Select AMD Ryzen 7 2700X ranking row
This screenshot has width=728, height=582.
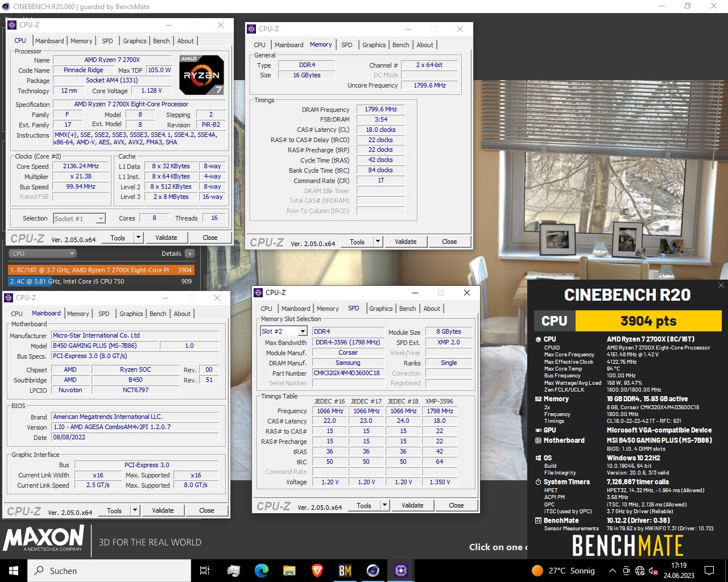tap(101, 270)
